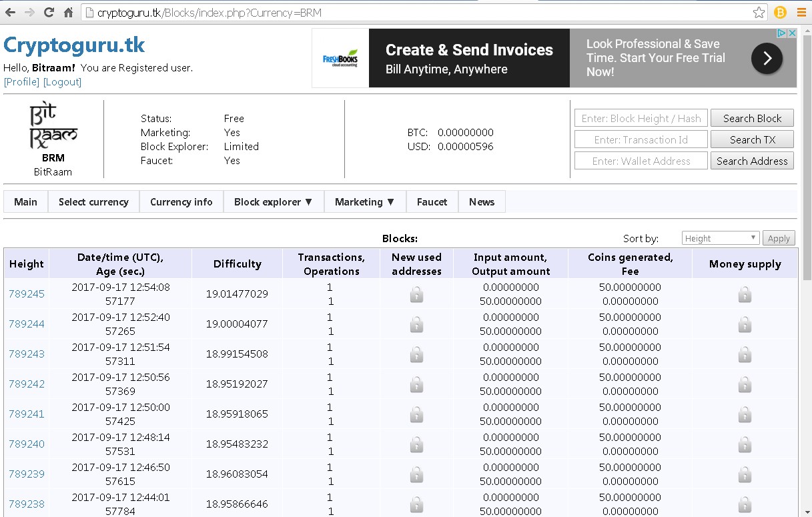The width and height of the screenshot is (812, 517).
Task: Click the Search Address button
Action: point(752,161)
